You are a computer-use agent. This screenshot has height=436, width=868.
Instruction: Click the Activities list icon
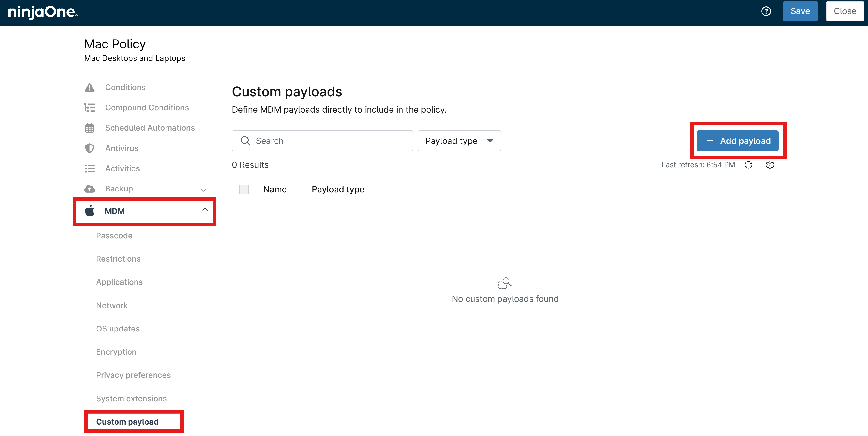(x=90, y=168)
